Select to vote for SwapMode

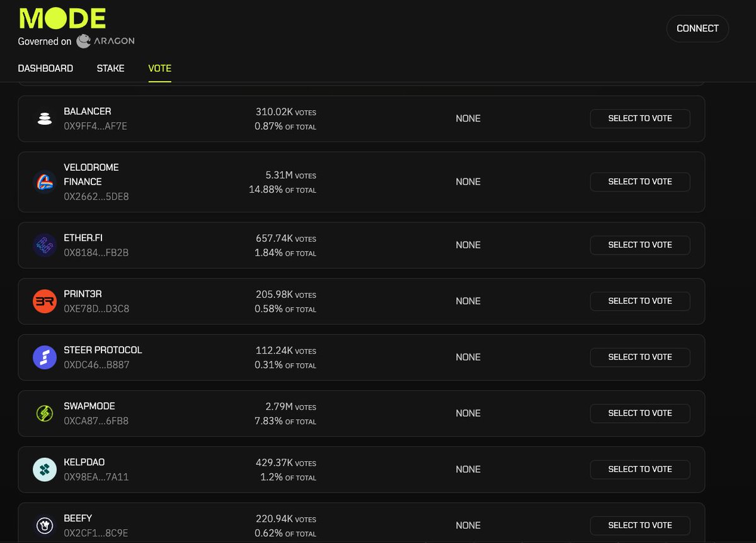pos(640,413)
